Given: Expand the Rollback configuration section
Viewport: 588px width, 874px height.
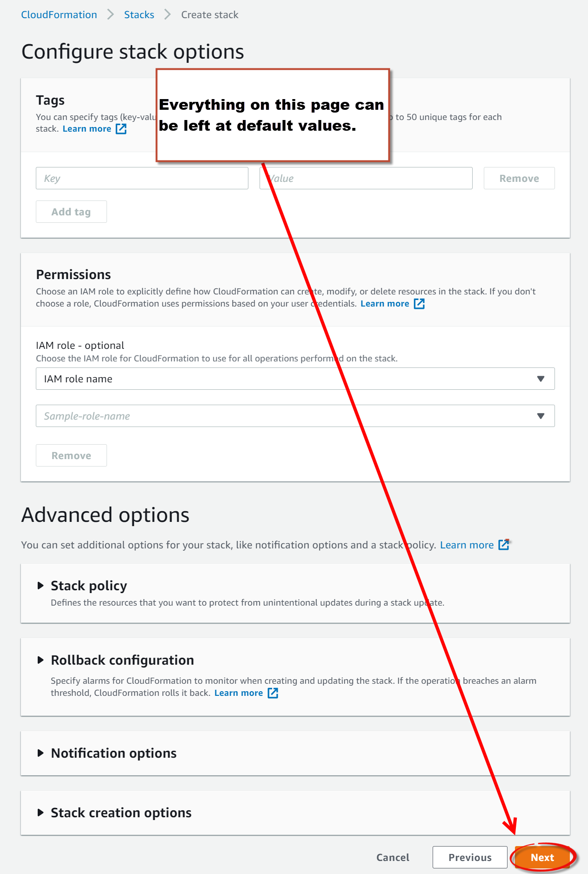Looking at the screenshot, I should 41,660.
